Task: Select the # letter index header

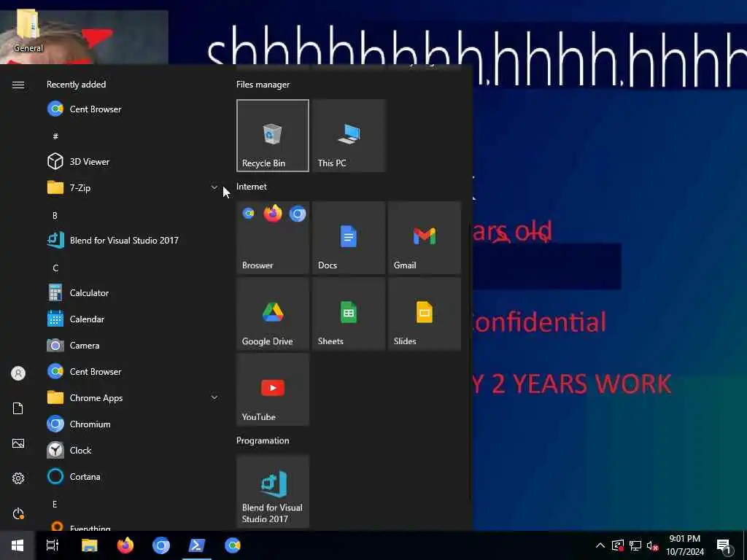Action: pos(55,136)
